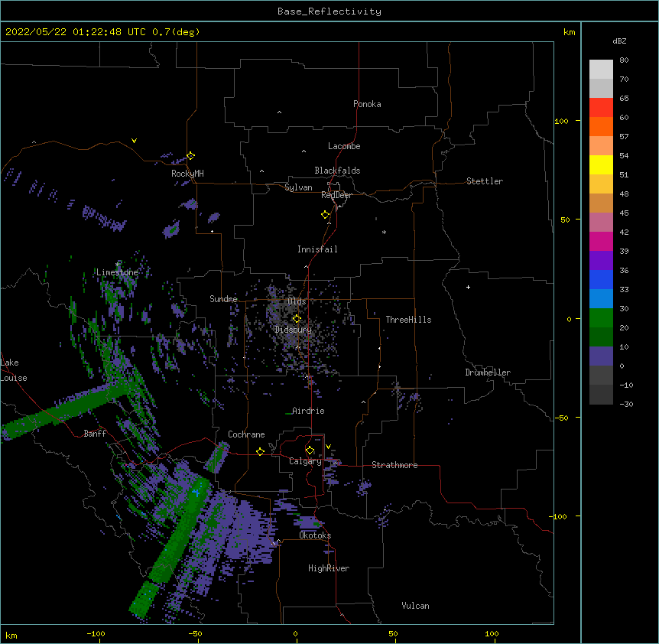
Task: Click the Lake Louise label
Action: pyautogui.click(x=14, y=370)
